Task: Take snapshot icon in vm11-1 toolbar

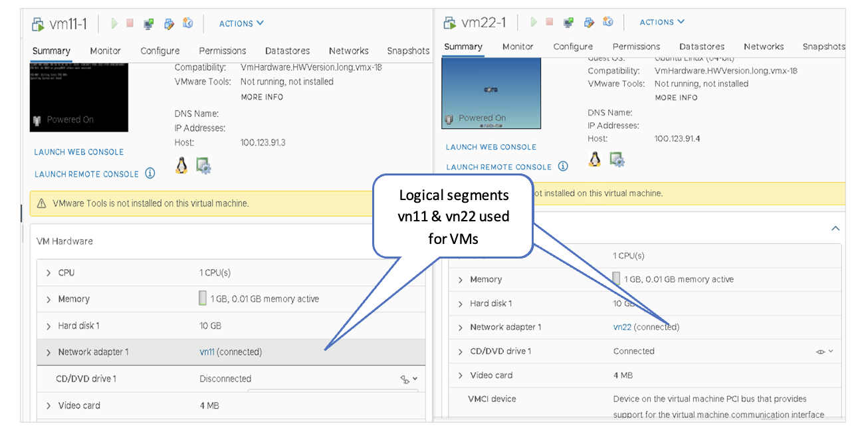Action: coord(188,23)
